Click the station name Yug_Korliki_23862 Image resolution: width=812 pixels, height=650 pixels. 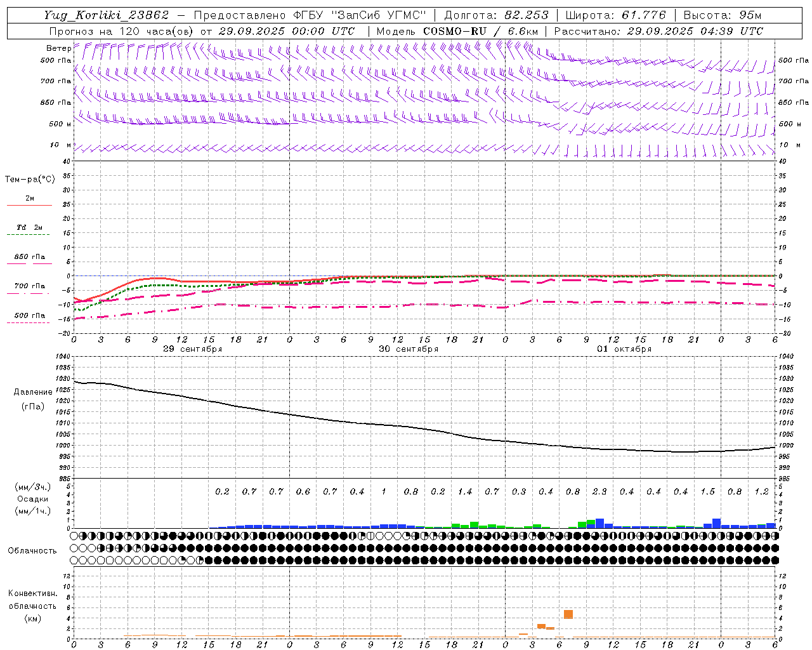tap(106, 15)
